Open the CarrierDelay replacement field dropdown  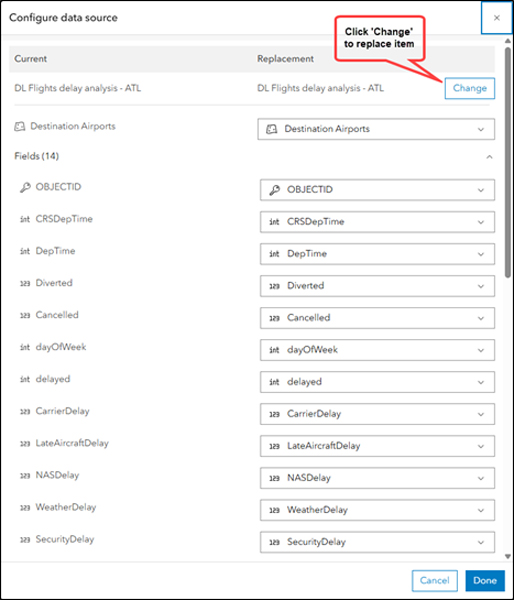(377, 414)
